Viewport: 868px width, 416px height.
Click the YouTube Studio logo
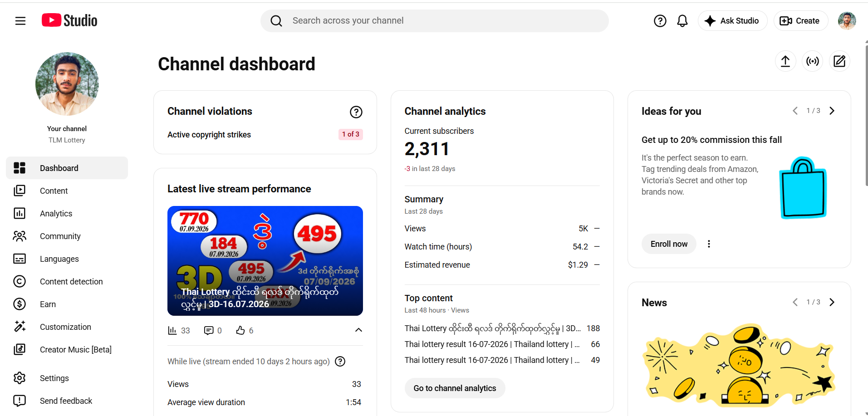(x=69, y=20)
